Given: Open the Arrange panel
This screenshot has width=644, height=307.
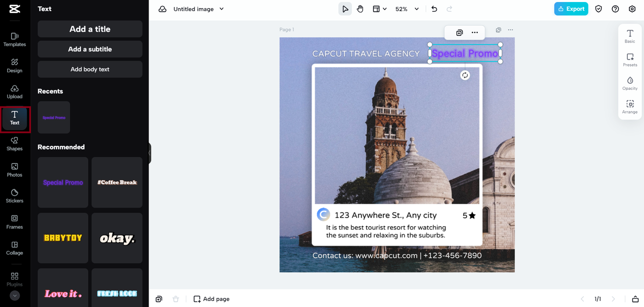Looking at the screenshot, I should click(630, 107).
